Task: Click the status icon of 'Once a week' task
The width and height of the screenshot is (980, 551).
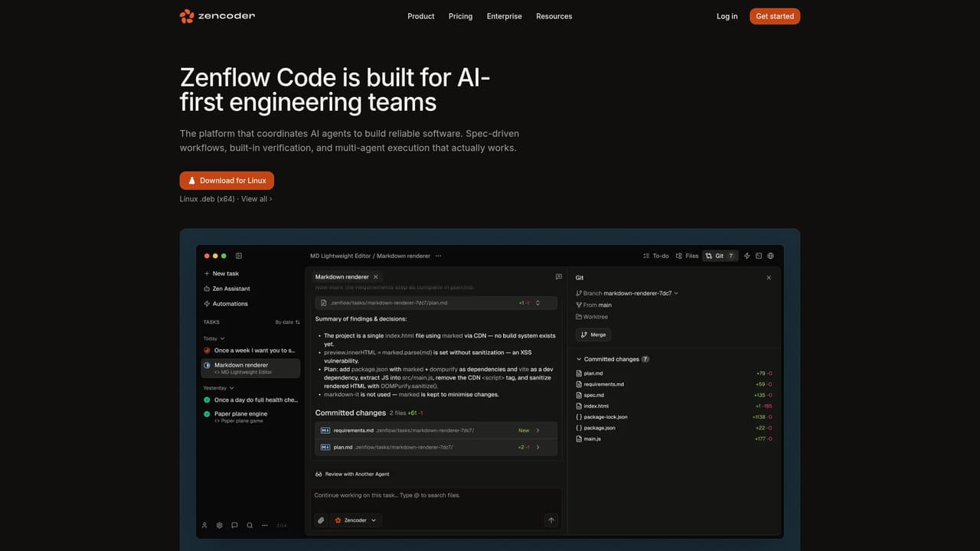Action: coord(207,350)
